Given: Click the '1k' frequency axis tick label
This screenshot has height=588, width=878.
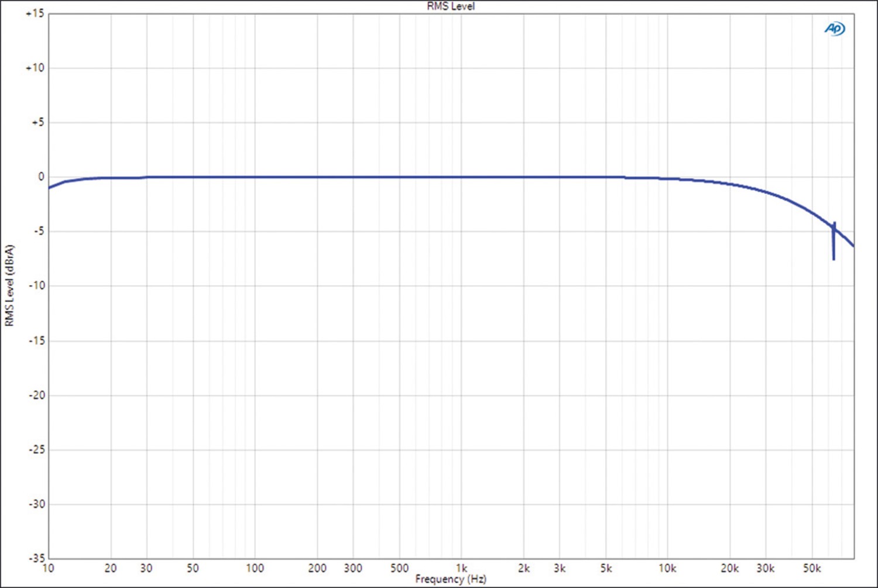Looking at the screenshot, I should point(461,568).
